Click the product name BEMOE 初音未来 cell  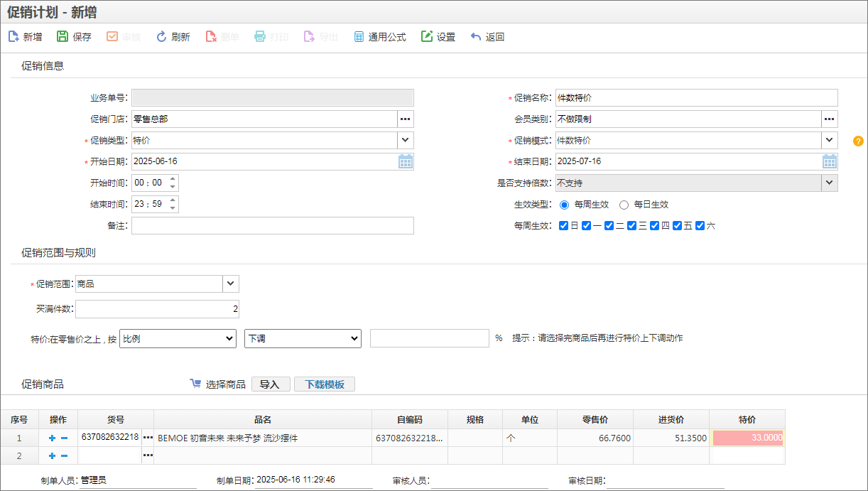pos(263,438)
